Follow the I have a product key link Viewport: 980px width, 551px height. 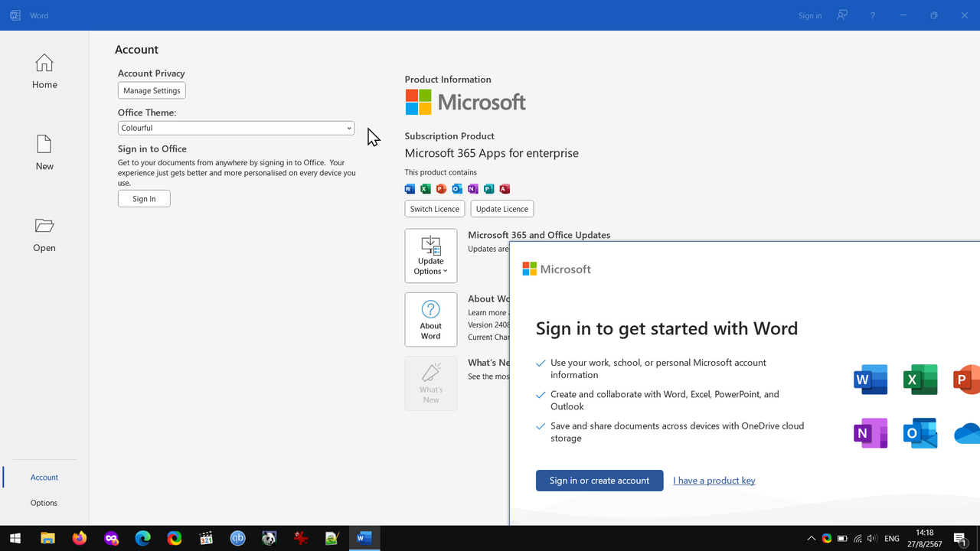[x=714, y=481]
